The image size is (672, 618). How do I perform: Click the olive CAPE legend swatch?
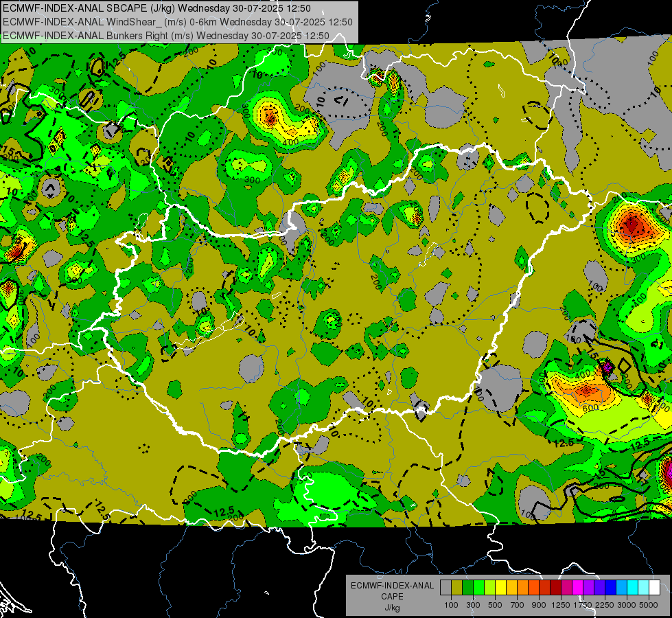coord(457,588)
